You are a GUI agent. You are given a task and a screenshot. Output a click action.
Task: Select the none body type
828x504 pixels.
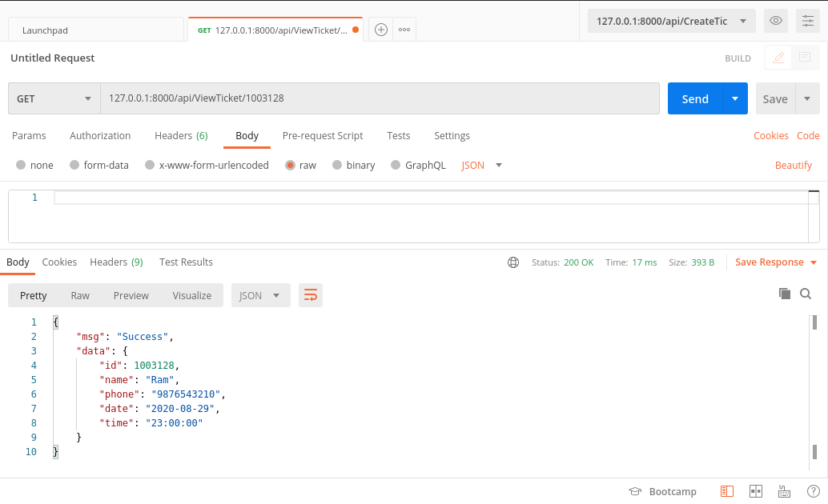(x=21, y=165)
